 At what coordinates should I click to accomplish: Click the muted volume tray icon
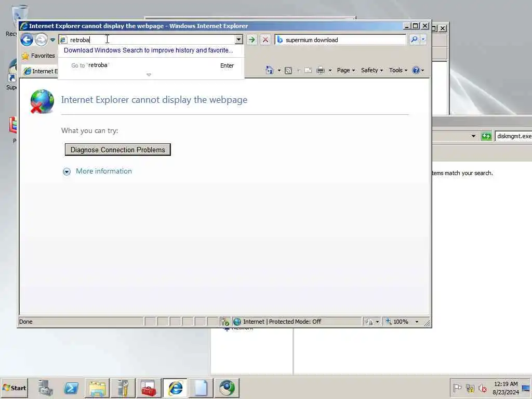tap(482, 388)
